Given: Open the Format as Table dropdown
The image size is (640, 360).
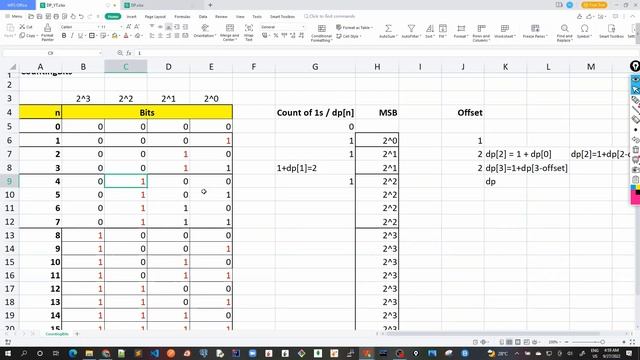Looking at the screenshot, I should click(354, 27).
